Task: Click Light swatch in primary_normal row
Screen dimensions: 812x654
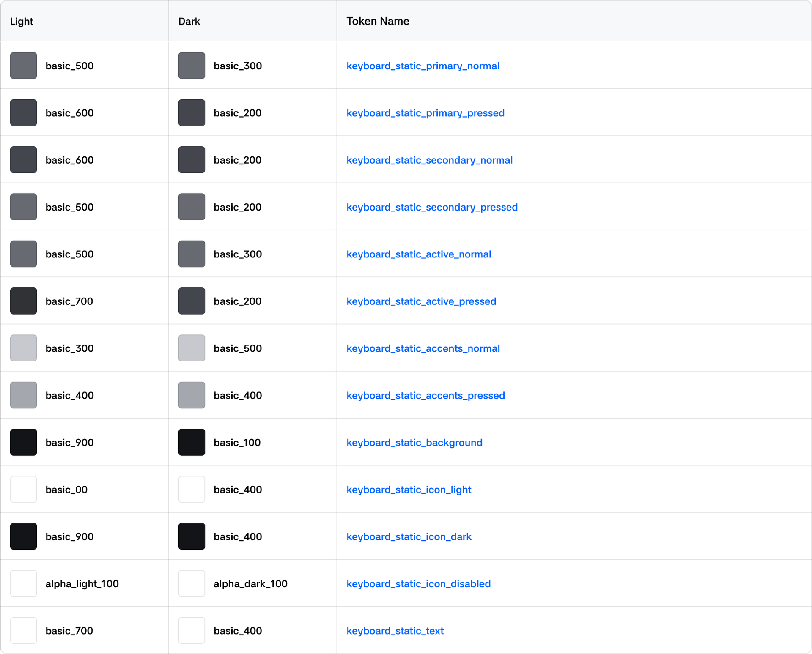Action: click(x=24, y=66)
